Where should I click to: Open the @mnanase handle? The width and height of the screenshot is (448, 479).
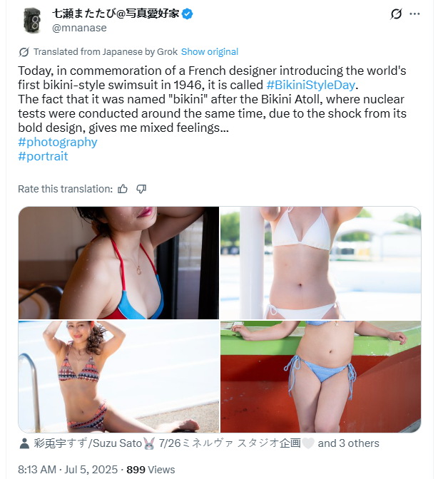click(79, 28)
